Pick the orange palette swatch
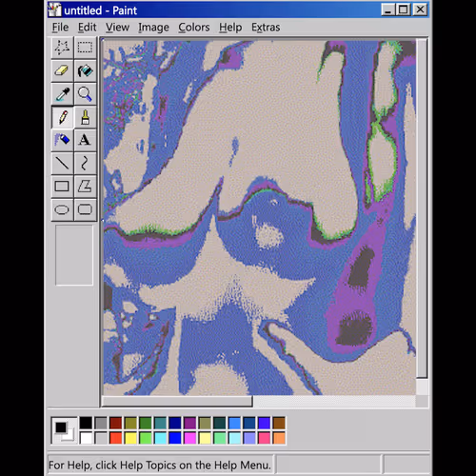Viewport: 476px width, 476px height. [279, 438]
